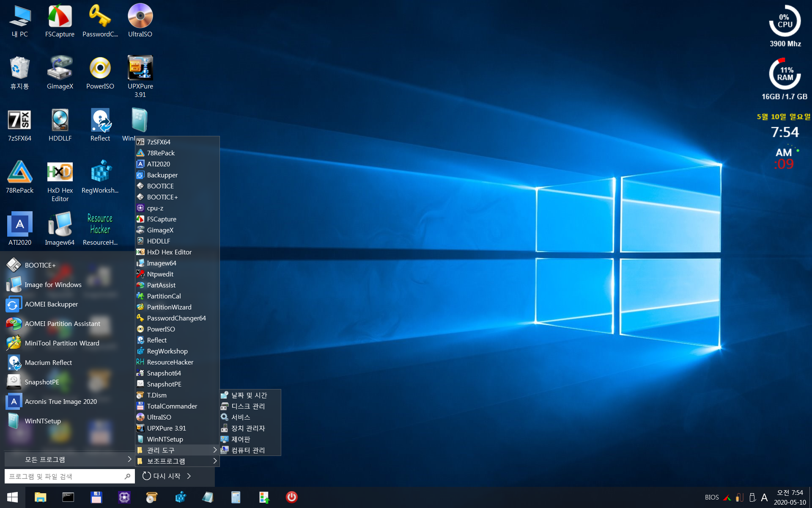The image size is (812, 508).
Task: Open the UltraISO desktop icon
Action: pos(140,21)
